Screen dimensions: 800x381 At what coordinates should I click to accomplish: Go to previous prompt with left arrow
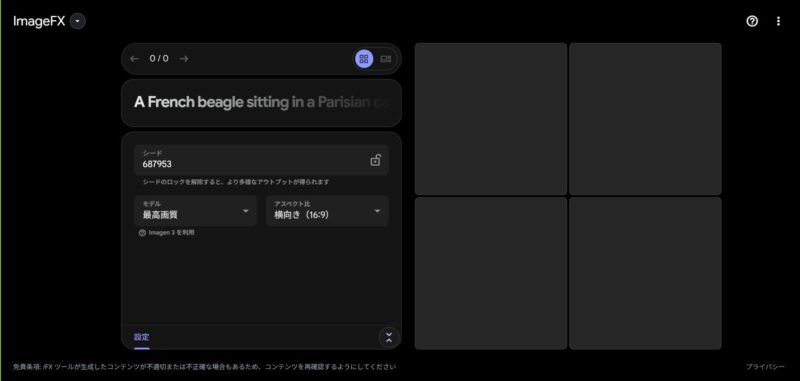pyautogui.click(x=134, y=59)
